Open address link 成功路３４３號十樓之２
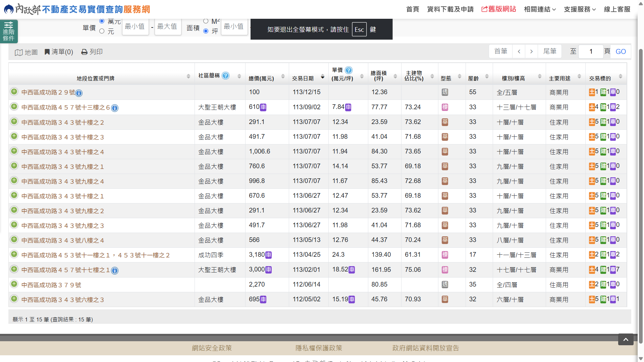Viewport: 644px width, 362px height. click(63, 122)
